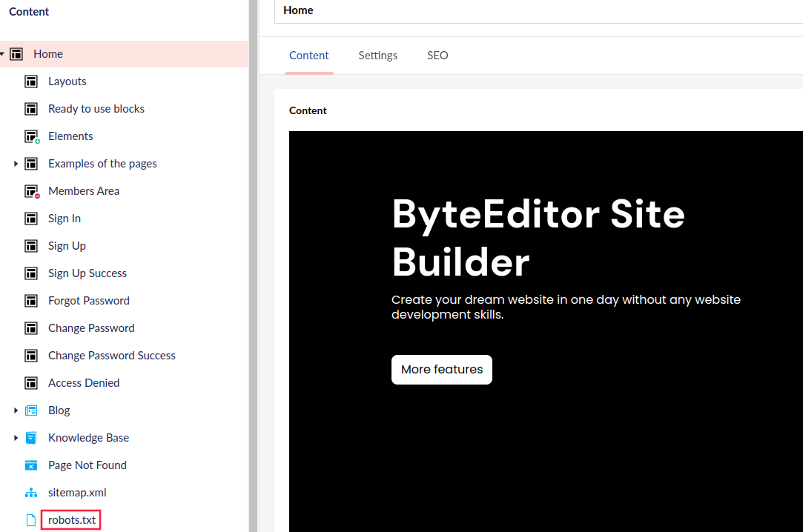Click the robots.txt document icon
The height and width of the screenshot is (532, 803).
pyautogui.click(x=31, y=520)
